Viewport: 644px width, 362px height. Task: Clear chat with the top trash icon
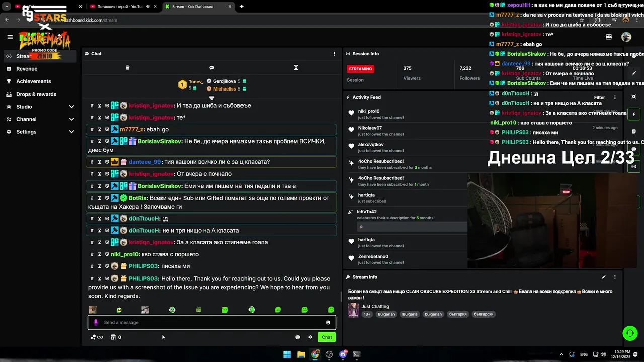tap(127, 68)
